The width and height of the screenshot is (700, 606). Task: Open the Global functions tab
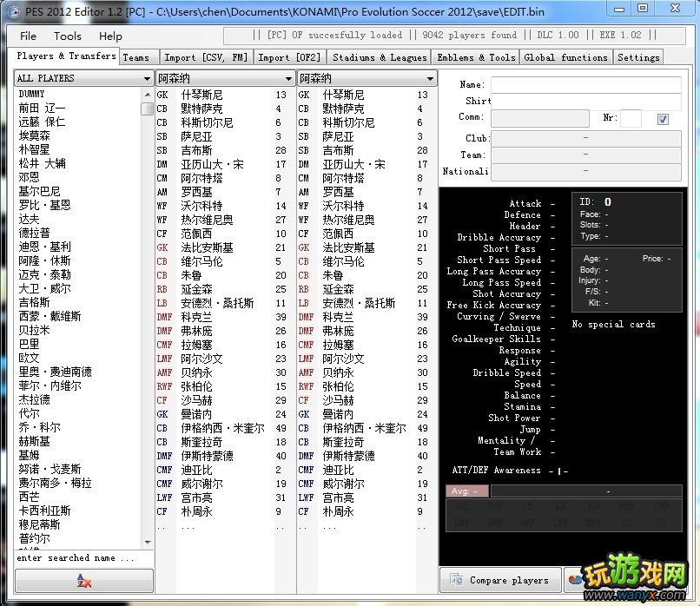565,57
